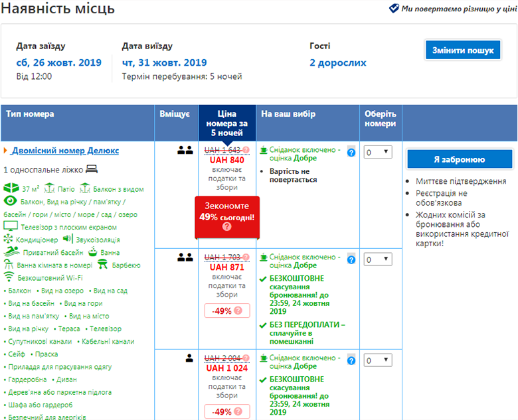This screenshot has height=420, width=518.
Task: Open room quantity dropdown for UAH 840 offer
Action: point(377,153)
